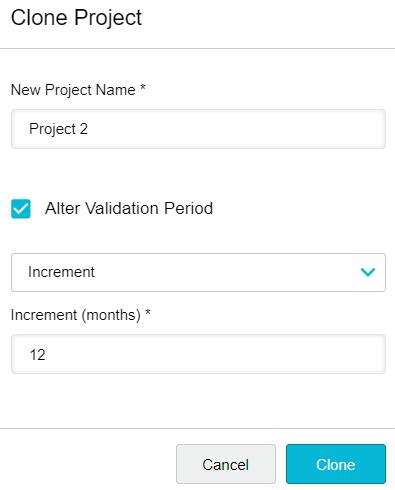Click the checkmark icon beside Alter Validation Period

21,209
